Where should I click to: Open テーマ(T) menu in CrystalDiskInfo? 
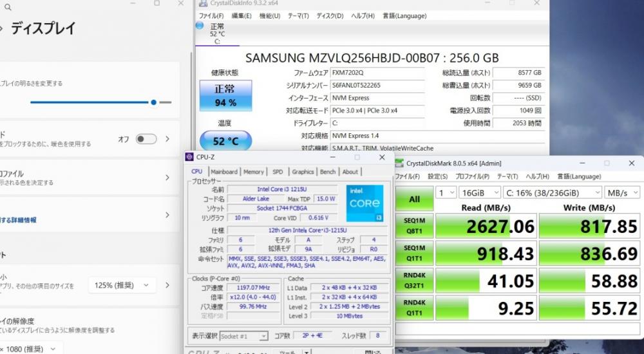[x=298, y=15]
